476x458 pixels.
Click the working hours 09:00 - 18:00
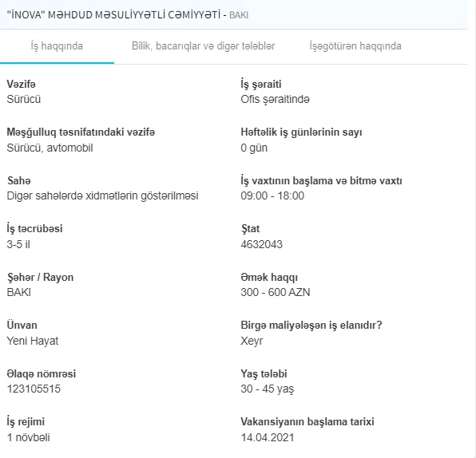click(272, 196)
